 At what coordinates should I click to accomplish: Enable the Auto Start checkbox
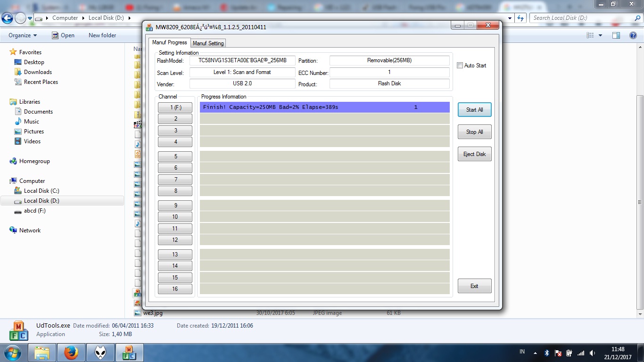click(460, 66)
